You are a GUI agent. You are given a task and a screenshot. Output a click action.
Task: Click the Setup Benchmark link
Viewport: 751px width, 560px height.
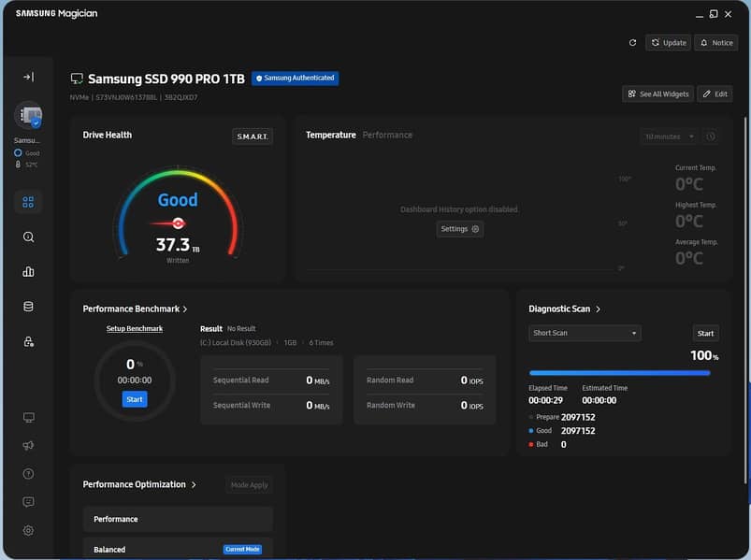(x=135, y=328)
